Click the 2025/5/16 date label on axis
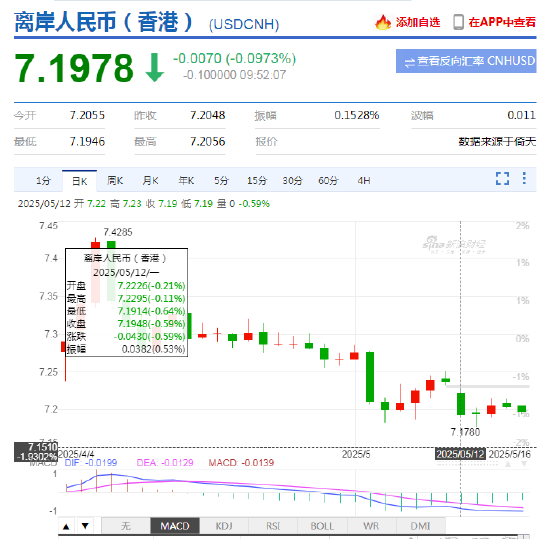The width and height of the screenshot is (550, 539). click(x=510, y=454)
